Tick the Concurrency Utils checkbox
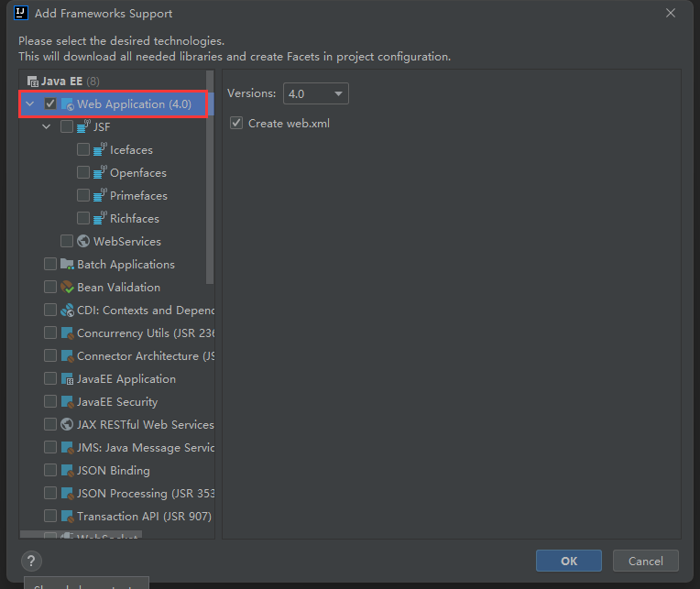Screen dimensions: 700x589 click(50, 333)
